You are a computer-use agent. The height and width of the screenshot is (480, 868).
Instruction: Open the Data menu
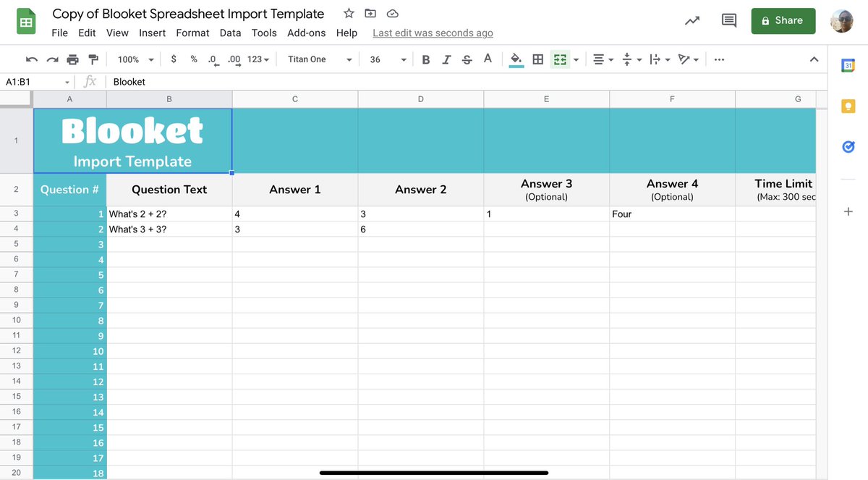[x=231, y=33]
